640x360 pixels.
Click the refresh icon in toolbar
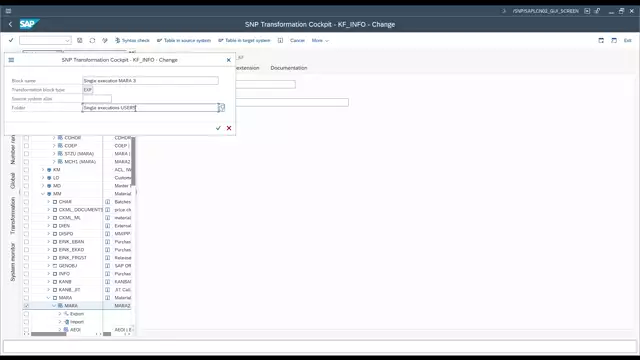coord(92,40)
